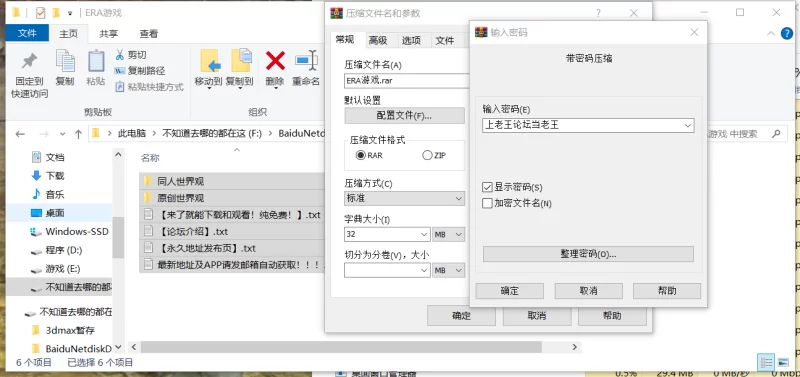Screen dimensions: 800x377
Task: Click the Copy icon in the ribbon
Action: coord(65,61)
